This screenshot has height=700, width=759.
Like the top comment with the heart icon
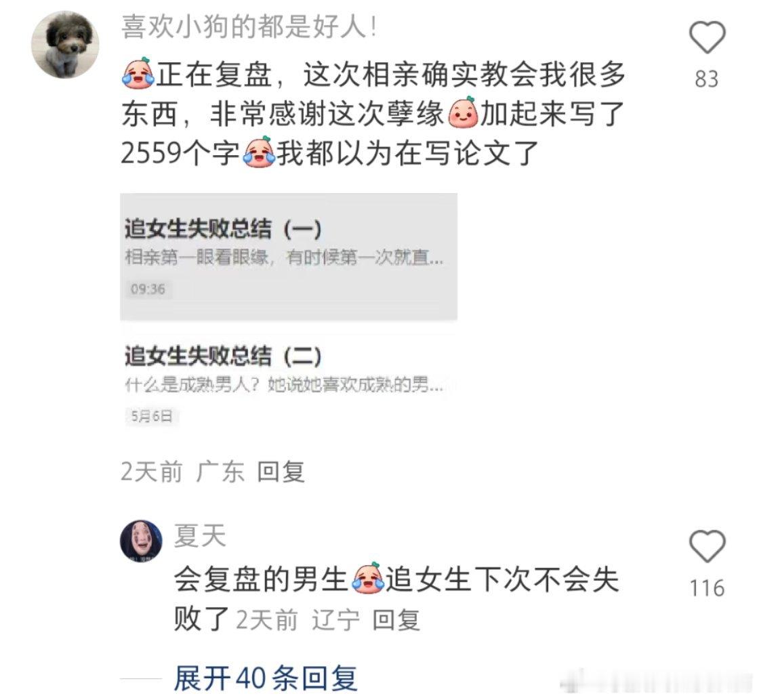(707, 38)
